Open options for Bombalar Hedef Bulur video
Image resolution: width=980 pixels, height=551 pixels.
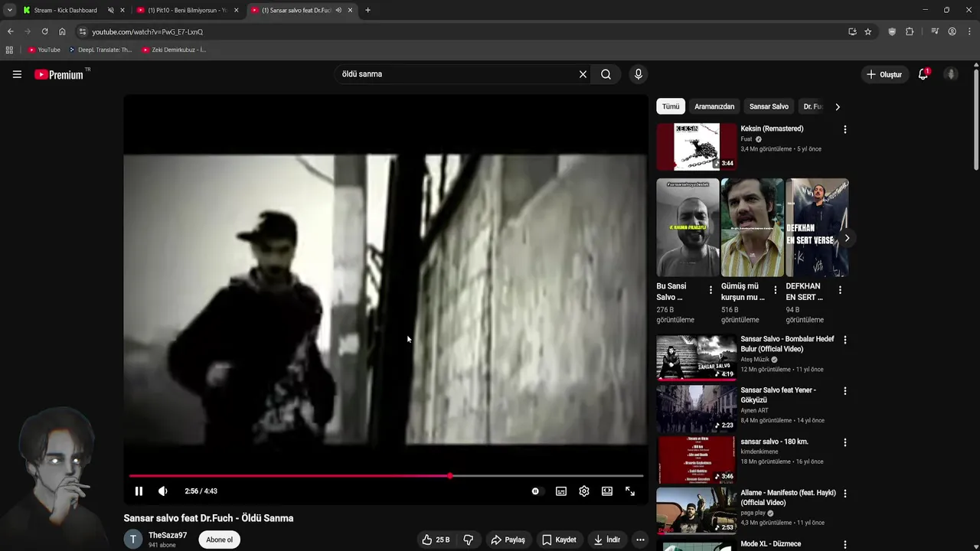(845, 340)
